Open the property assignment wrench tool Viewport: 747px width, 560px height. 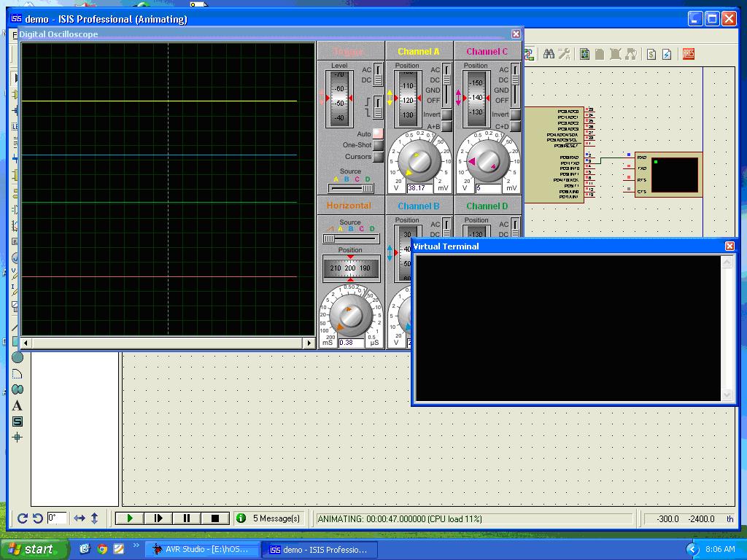click(x=564, y=54)
